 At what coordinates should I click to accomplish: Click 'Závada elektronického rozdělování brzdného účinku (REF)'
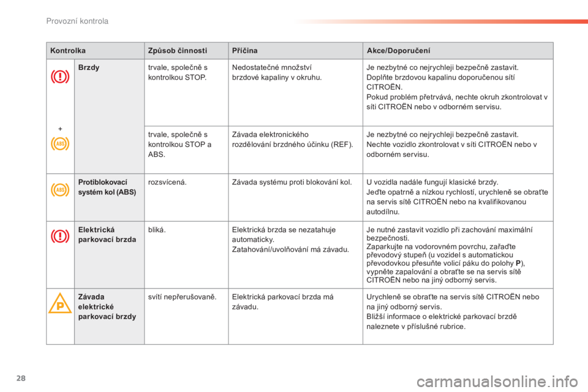[x=293, y=140]
